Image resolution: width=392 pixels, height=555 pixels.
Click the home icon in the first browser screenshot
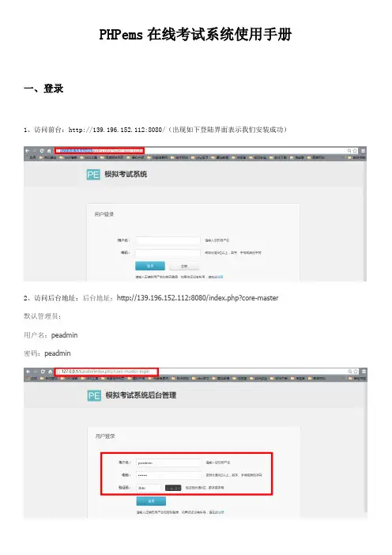pos(49,151)
